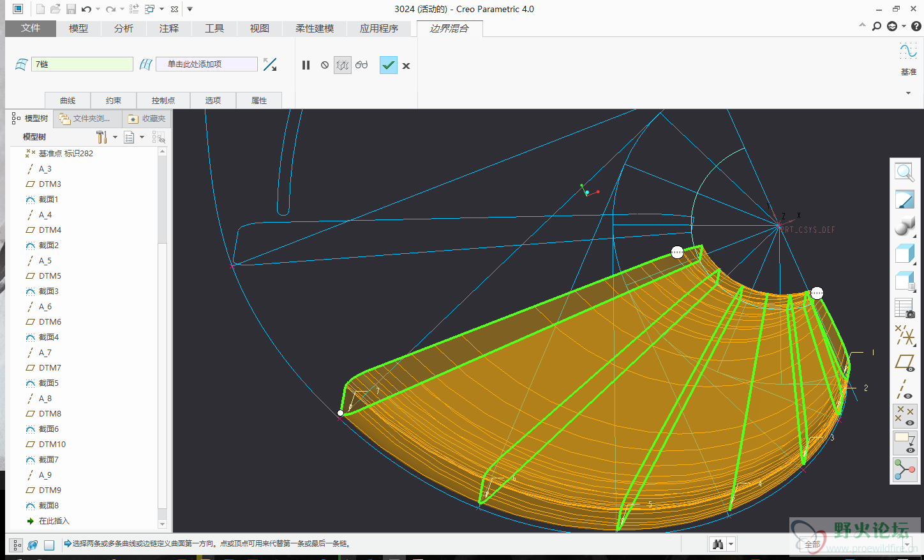Image resolution: width=924 pixels, height=560 pixels.
Task: Open the Undo history dropdown arrow
Action: click(x=98, y=9)
